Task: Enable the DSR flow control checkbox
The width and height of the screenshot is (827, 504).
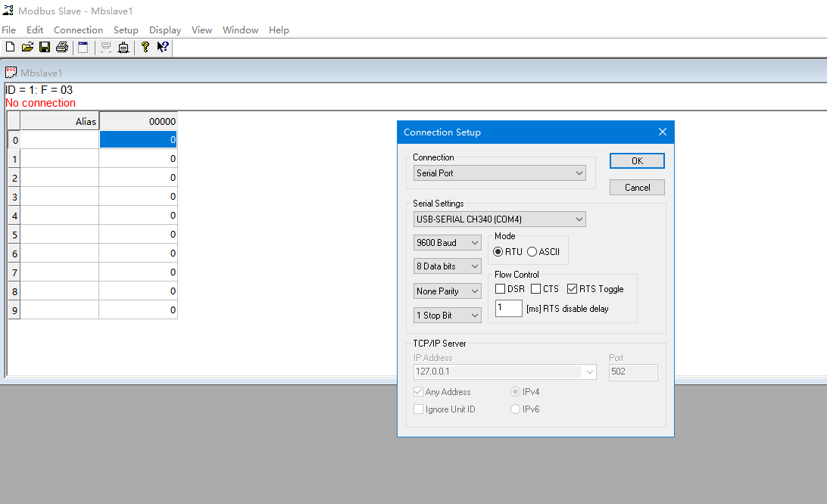Action: pyautogui.click(x=501, y=289)
